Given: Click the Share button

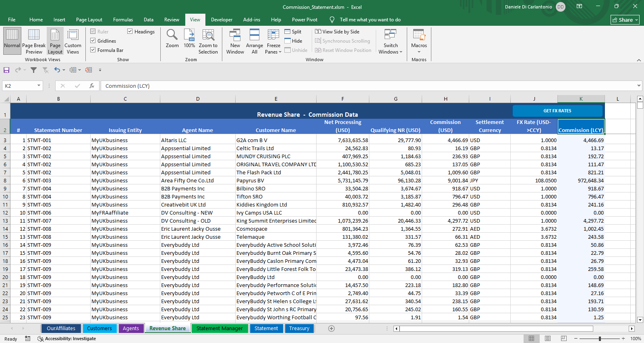Looking at the screenshot, I should (x=625, y=20).
